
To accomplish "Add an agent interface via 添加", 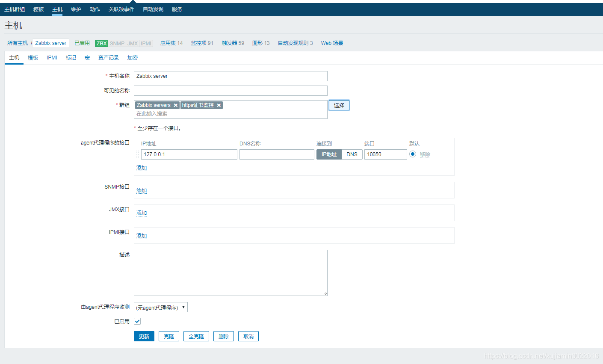I will tap(142, 168).
